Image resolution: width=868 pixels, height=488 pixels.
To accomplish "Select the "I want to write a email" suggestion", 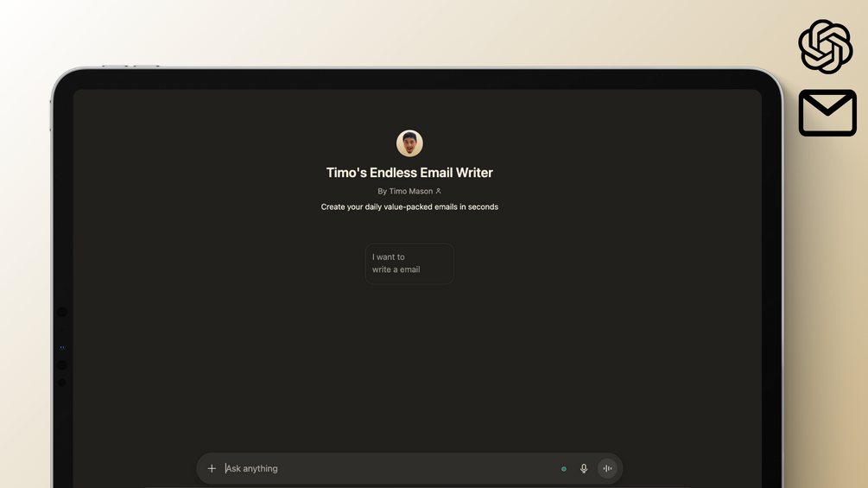I will click(409, 263).
